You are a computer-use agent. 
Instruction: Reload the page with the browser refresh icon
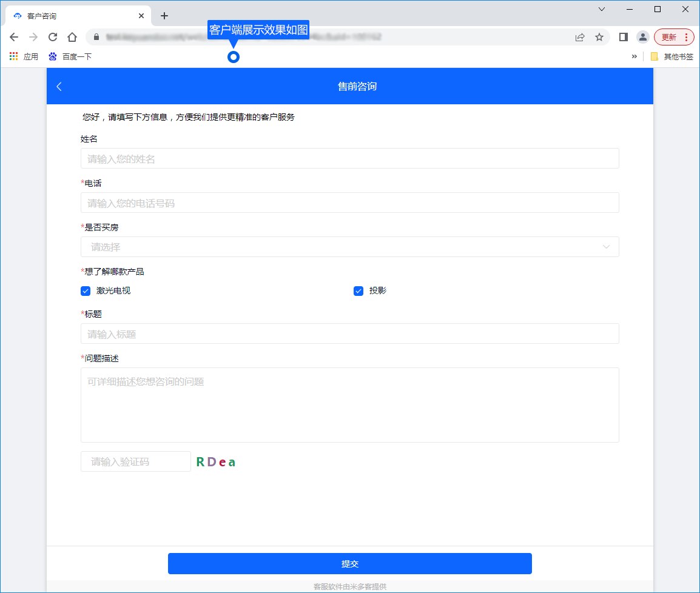(x=53, y=37)
